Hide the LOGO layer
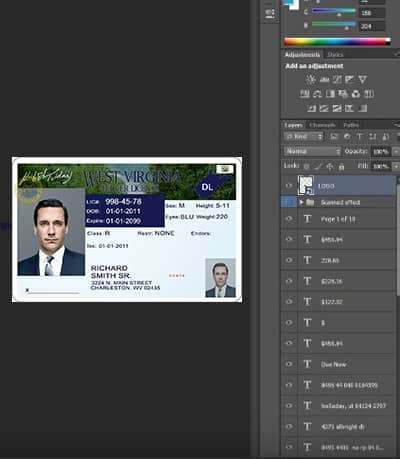Screen dimensions: 400x459 [289, 186]
